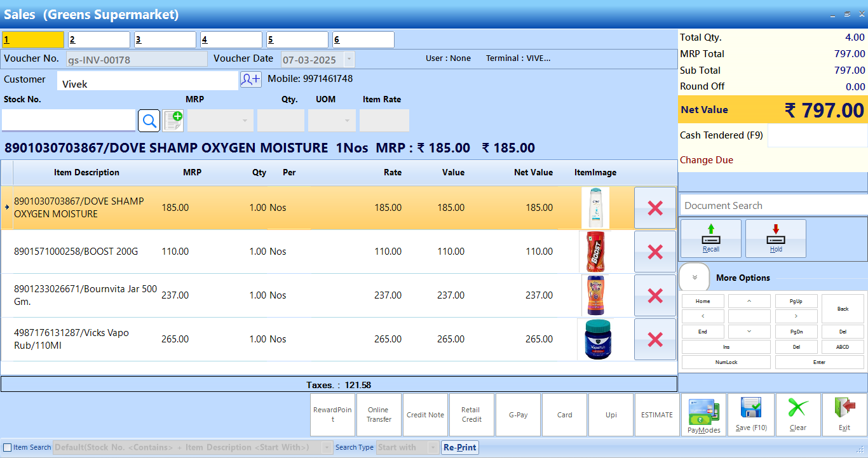
Task: Click the Re-Print button
Action: point(460,447)
